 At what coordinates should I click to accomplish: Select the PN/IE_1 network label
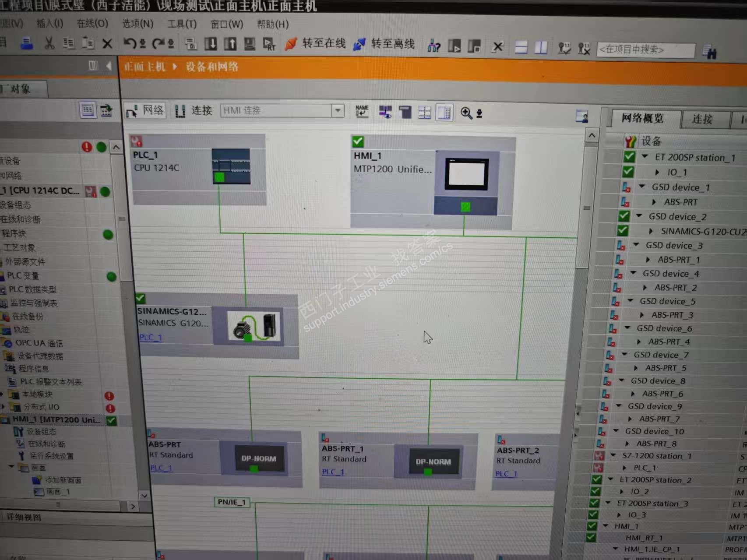[x=232, y=502]
